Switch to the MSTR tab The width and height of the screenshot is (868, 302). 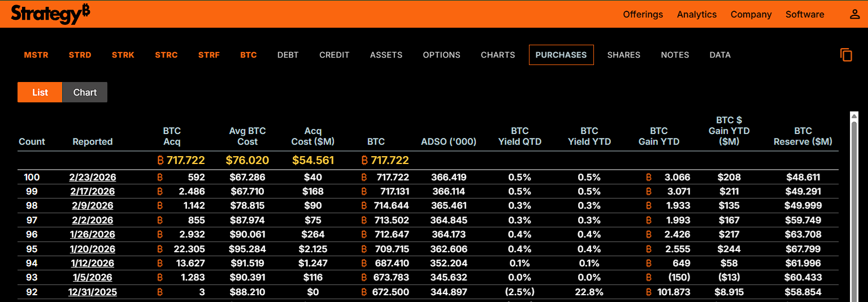(36, 55)
